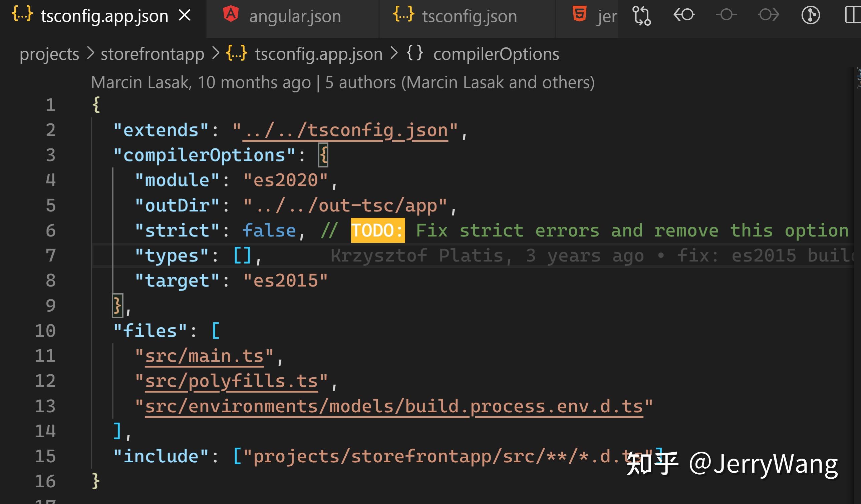Click the projects breadcrumb item
Viewport: 861px width, 504px height.
tap(49, 54)
